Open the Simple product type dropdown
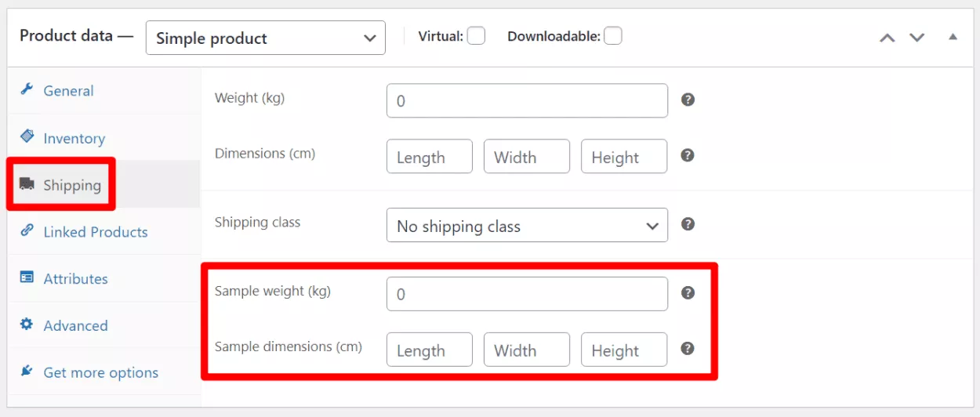The width and height of the screenshot is (980, 417). coord(266,38)
